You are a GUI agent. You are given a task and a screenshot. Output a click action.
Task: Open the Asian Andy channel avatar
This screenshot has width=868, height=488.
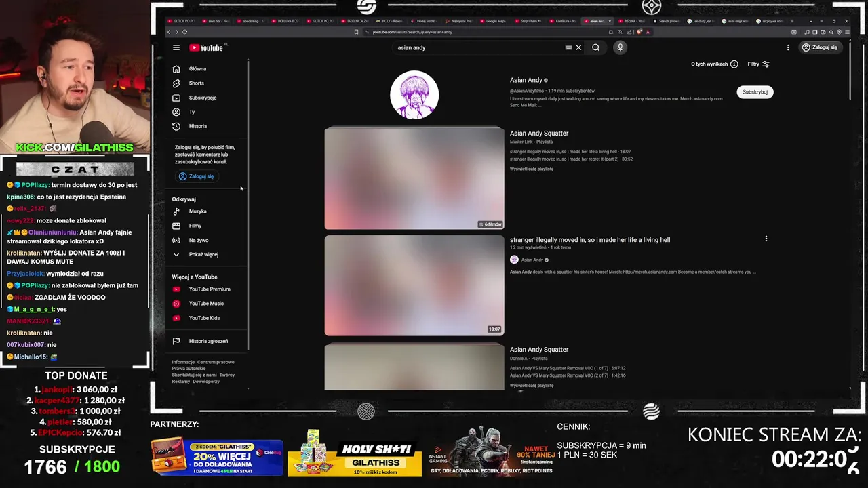click(x=414, y=95)
